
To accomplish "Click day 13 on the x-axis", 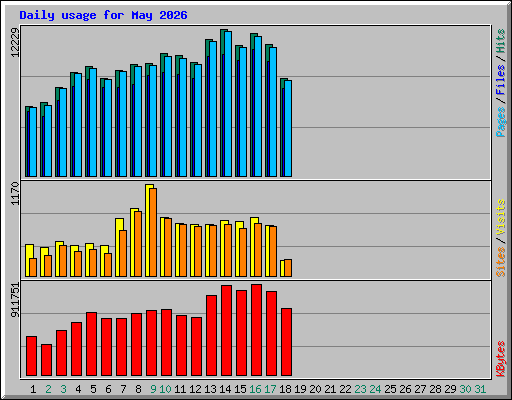I will 210,389.
